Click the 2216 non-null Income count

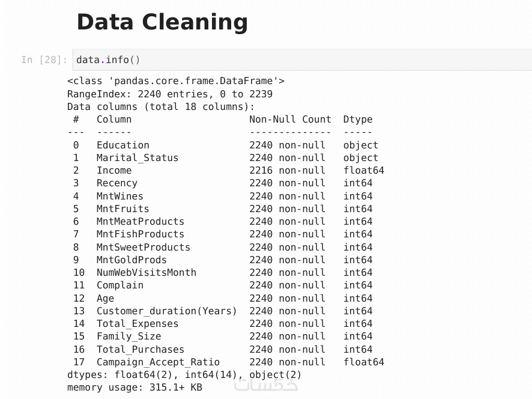click(287, 171)
